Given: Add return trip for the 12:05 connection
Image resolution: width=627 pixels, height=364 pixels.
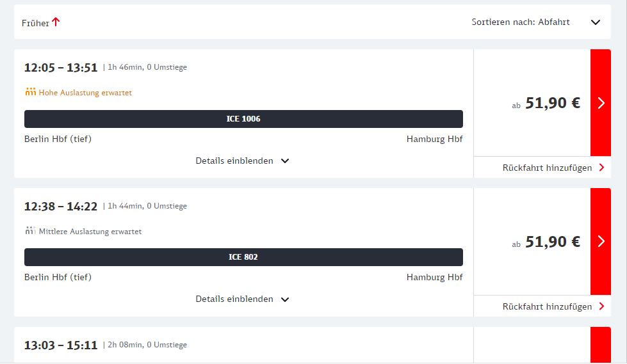Looking at the screenshot, I should 547,168.
